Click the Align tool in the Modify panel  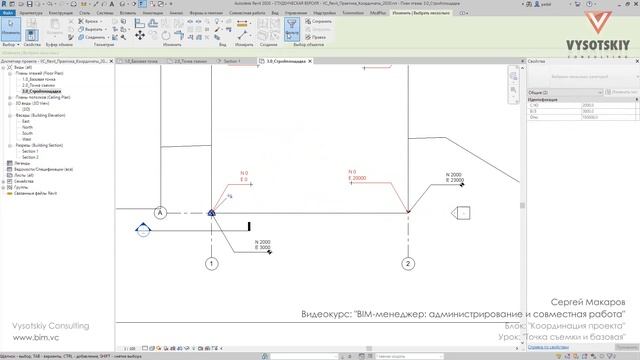tap(140, 23)
